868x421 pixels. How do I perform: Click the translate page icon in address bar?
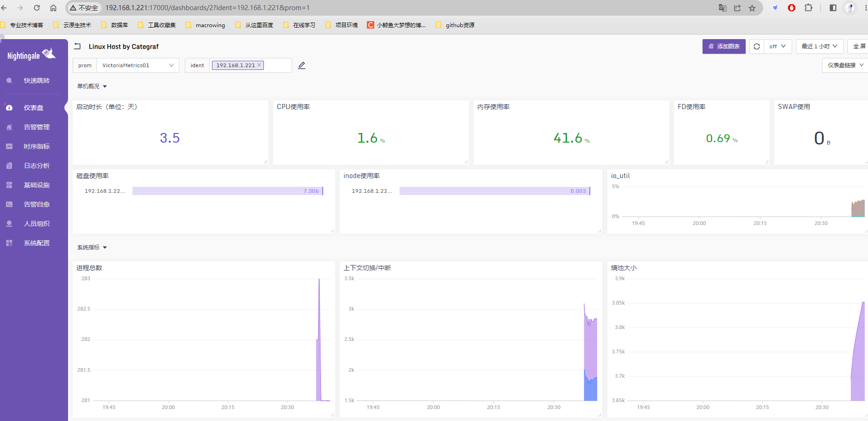point(723,8)
